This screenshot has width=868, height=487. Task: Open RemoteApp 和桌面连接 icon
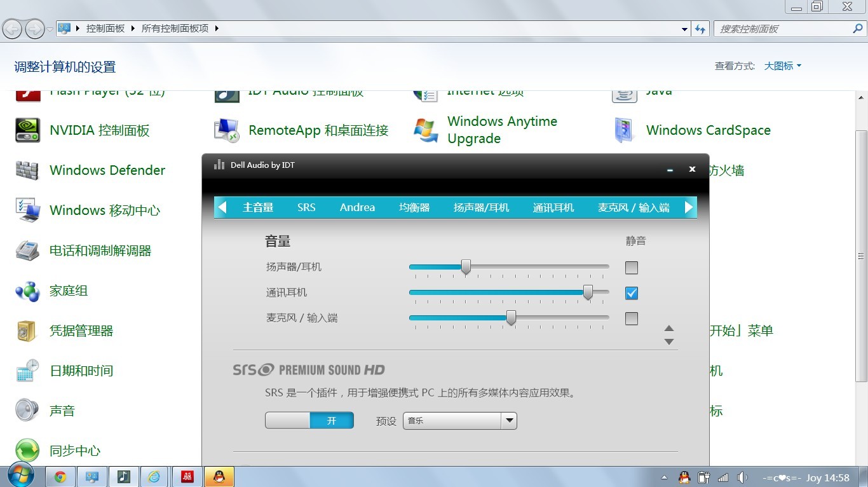[226, 130]
